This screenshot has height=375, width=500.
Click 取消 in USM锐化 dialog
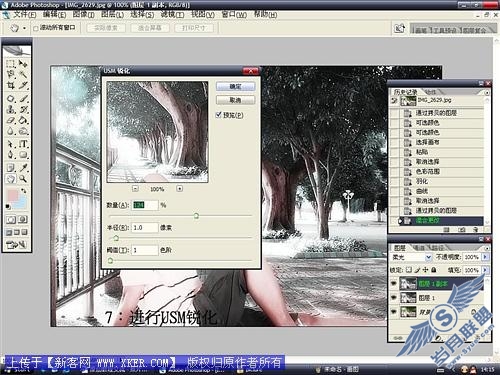pos(236,100)
